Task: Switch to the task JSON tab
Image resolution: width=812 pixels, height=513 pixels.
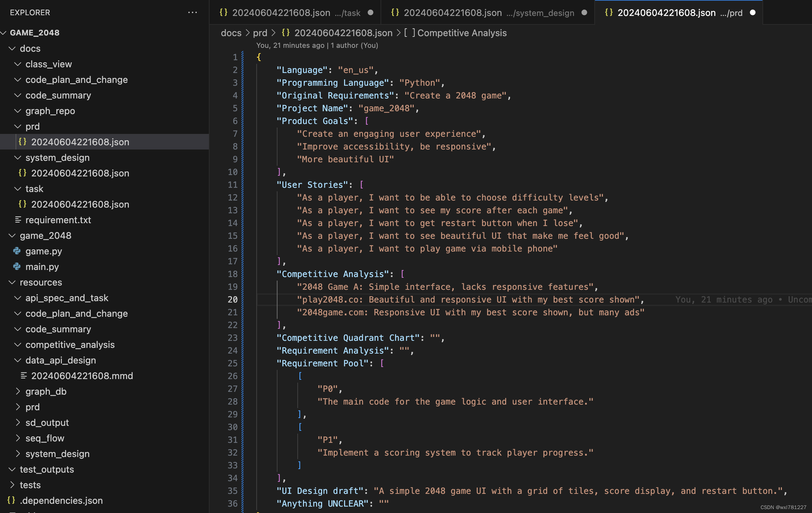Action: pos(290,13)
